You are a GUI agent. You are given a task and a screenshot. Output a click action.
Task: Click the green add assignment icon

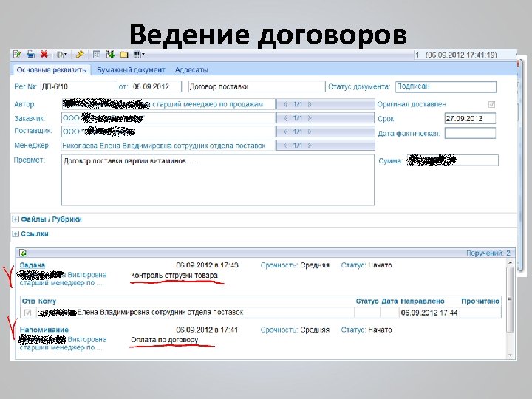23,253
